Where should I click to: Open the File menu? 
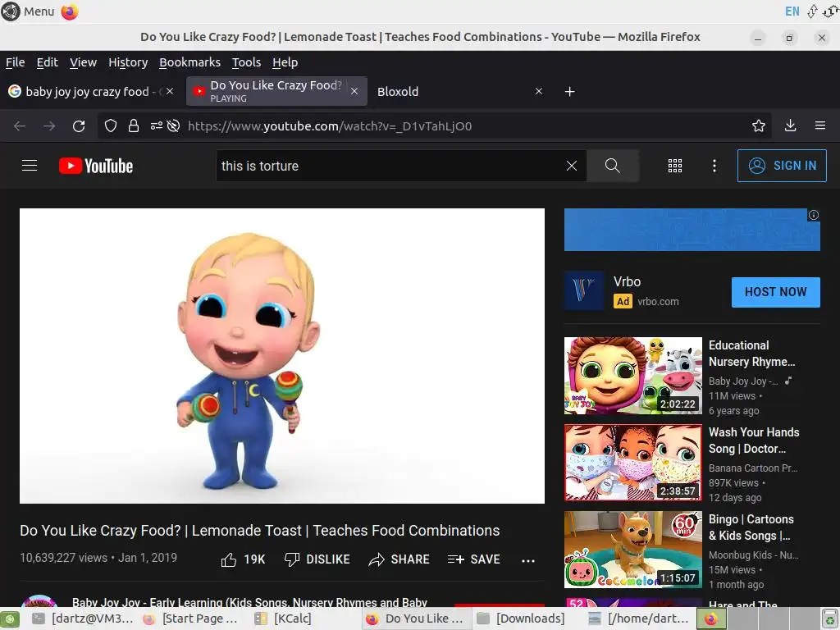tap(15, 62)
